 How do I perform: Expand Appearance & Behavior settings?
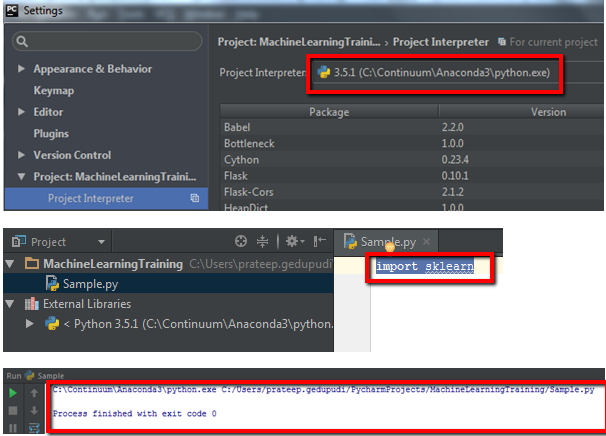[x=22, y=69]
